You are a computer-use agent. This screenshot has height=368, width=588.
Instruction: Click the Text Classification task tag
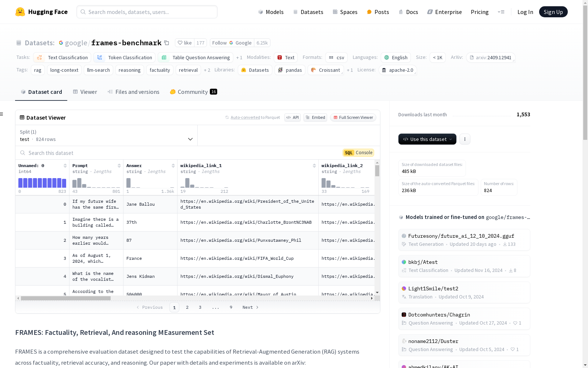[62, 57]
